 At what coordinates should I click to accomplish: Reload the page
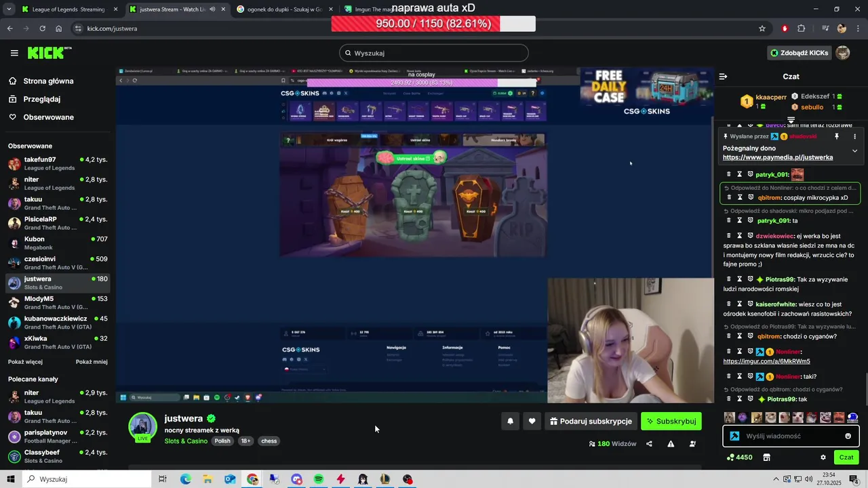[42, 28]
